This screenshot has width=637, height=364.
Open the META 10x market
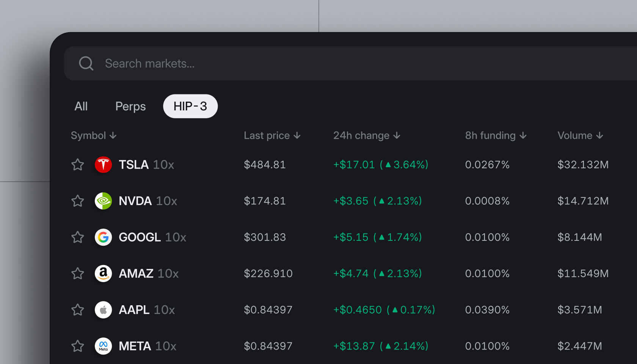[147, 346]
